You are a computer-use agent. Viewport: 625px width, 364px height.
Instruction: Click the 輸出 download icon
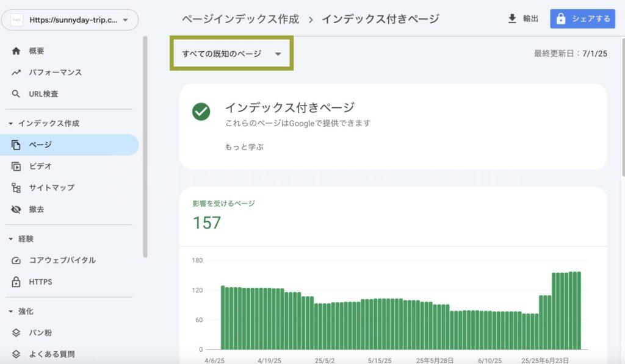click(512, 19)
